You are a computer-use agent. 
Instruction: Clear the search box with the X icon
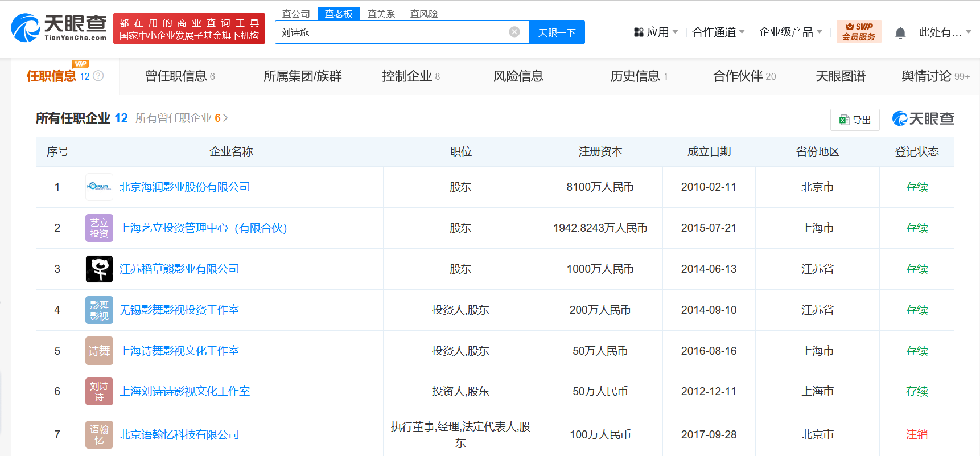[514, 32]
